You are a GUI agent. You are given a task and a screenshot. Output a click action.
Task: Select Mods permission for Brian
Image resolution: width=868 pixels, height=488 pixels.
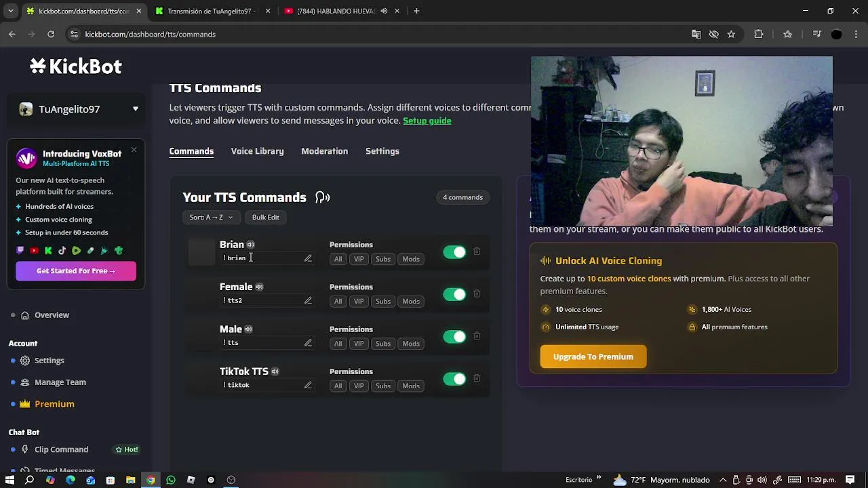point(411,259)
